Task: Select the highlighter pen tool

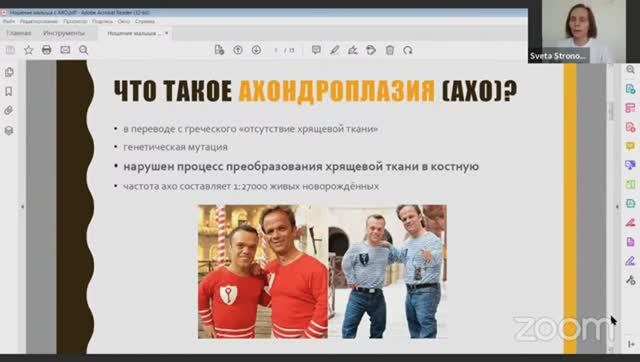Action: (x=335, y=50)
